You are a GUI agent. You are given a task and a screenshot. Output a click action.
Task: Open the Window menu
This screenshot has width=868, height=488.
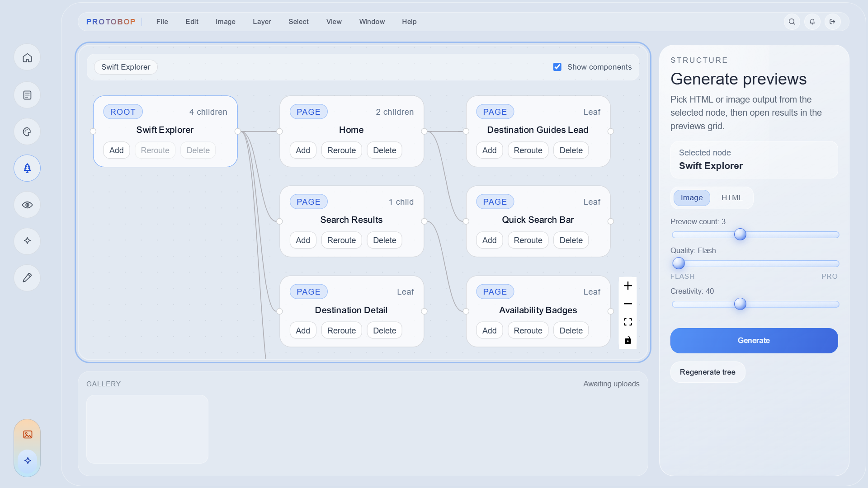click(x=372, y=22)
